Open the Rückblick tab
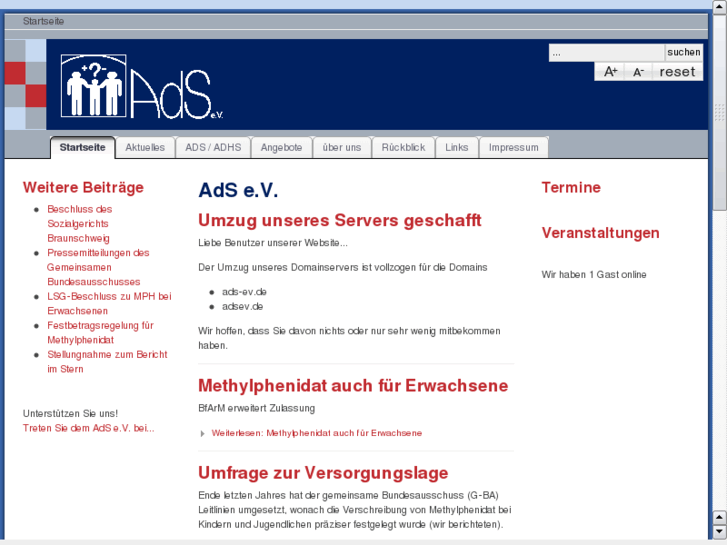 pyautogui.click(x=403, y=147)
